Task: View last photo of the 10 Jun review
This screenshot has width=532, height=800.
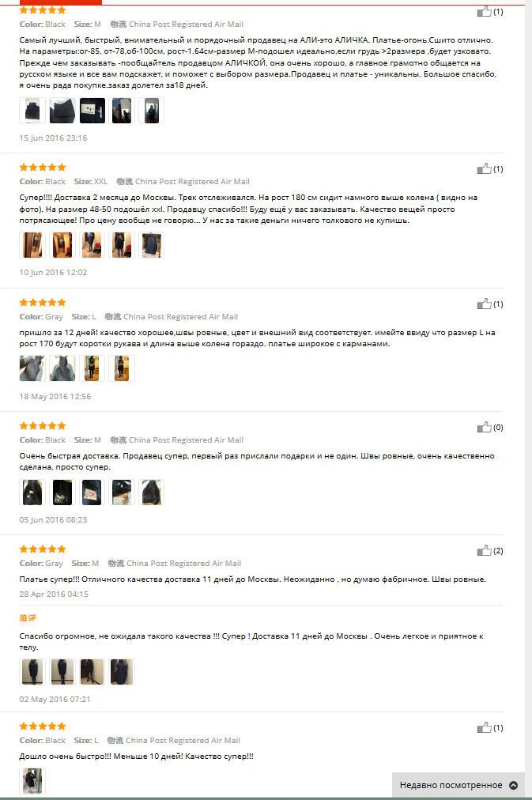Action: coord(152,245)
